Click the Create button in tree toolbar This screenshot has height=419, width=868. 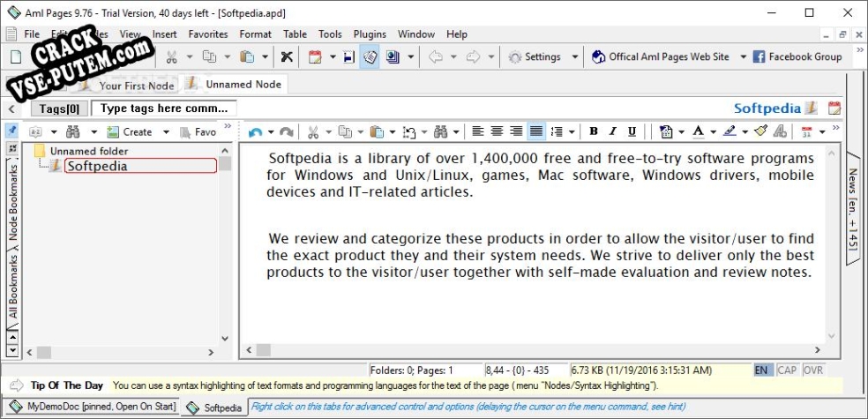point(130,131)
